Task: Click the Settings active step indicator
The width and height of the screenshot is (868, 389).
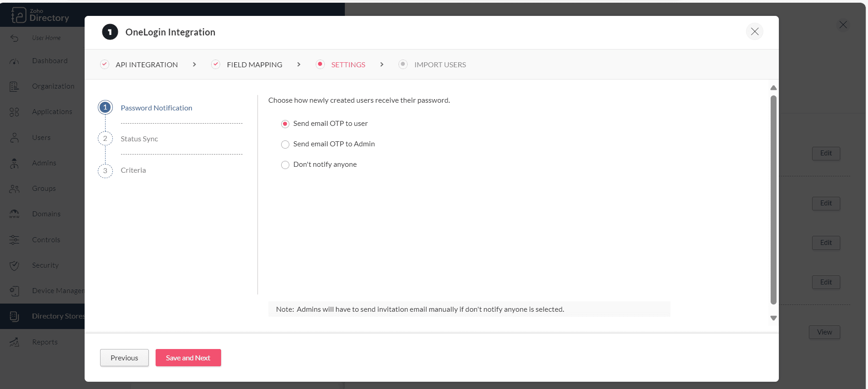Action: (320, 64)
